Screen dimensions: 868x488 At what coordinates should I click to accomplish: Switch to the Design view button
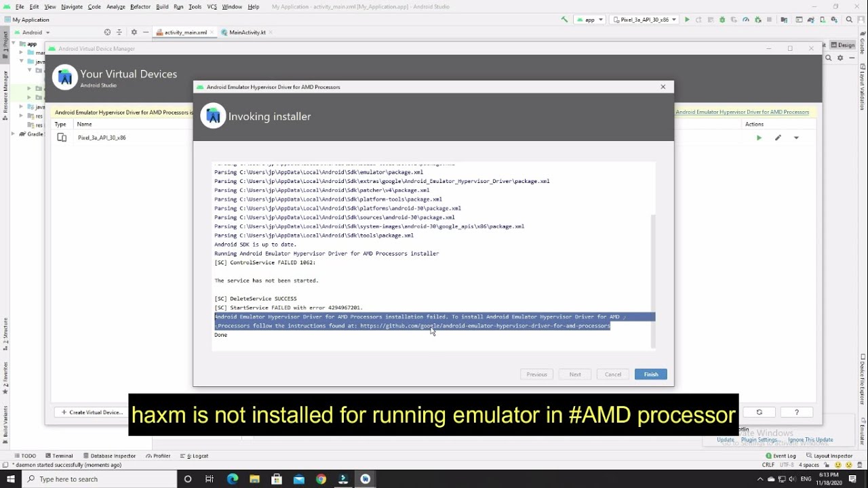[844, 45]
